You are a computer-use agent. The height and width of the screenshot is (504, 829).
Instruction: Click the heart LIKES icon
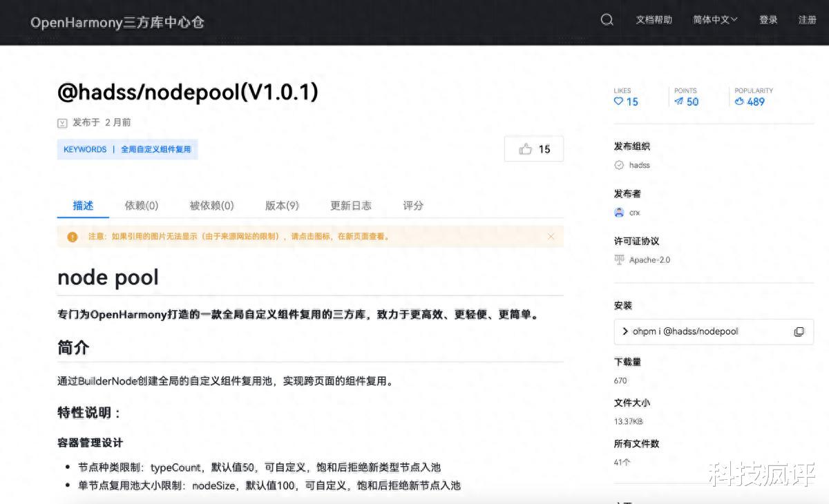tap(618, 101)
